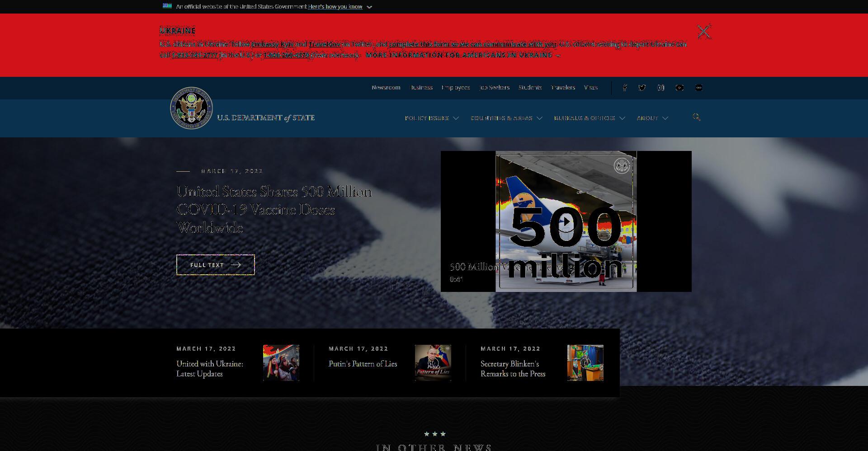Image resolution: width=868 pixels, height=451 pixels.
Task: Click the Full Text button
Action: point(216,265)
